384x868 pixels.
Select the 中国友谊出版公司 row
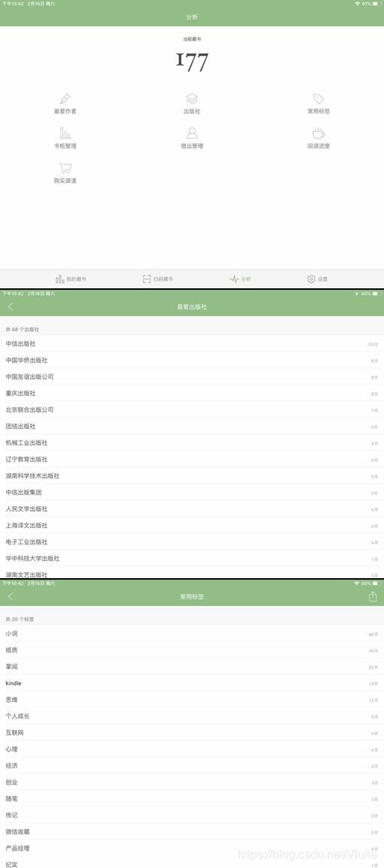(192, 377)
